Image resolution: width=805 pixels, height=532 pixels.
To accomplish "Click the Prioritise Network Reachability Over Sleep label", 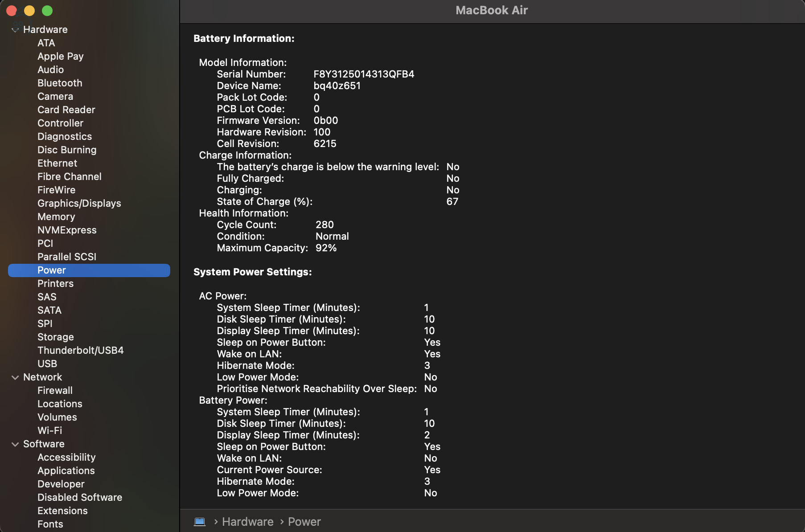I will (317, 389).
